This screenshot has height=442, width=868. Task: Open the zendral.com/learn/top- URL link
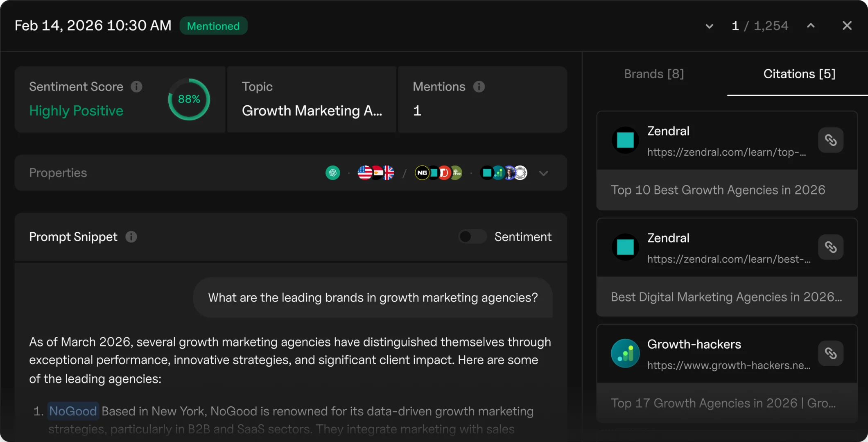click(x=726, y=152)
